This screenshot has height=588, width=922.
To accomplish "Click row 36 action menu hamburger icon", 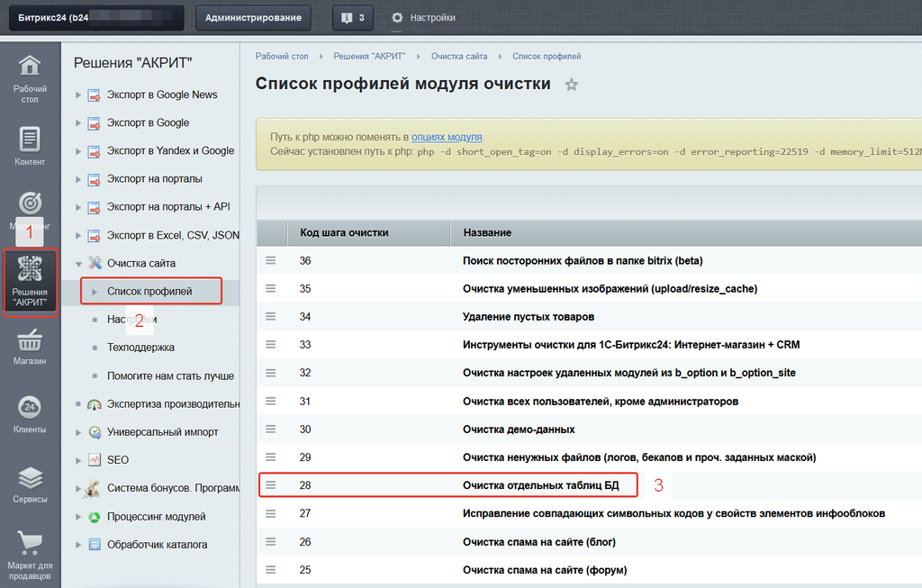I will click(x=270, y=260).
